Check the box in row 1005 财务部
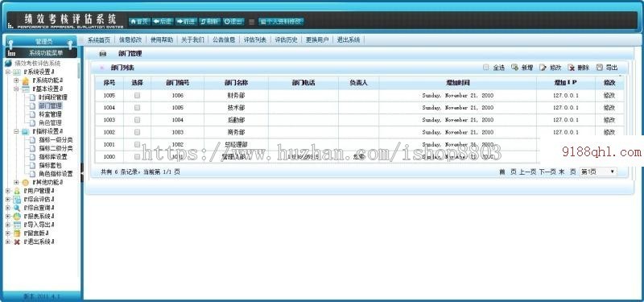Viewport: 644px width, 302px height. pos(137,95)
